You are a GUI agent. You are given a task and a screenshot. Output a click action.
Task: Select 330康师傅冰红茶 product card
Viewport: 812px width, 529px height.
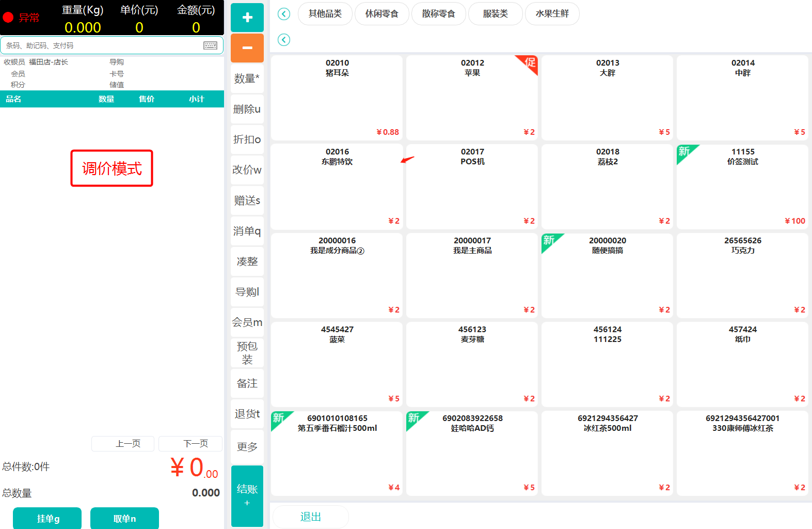[x=742, y=453]
